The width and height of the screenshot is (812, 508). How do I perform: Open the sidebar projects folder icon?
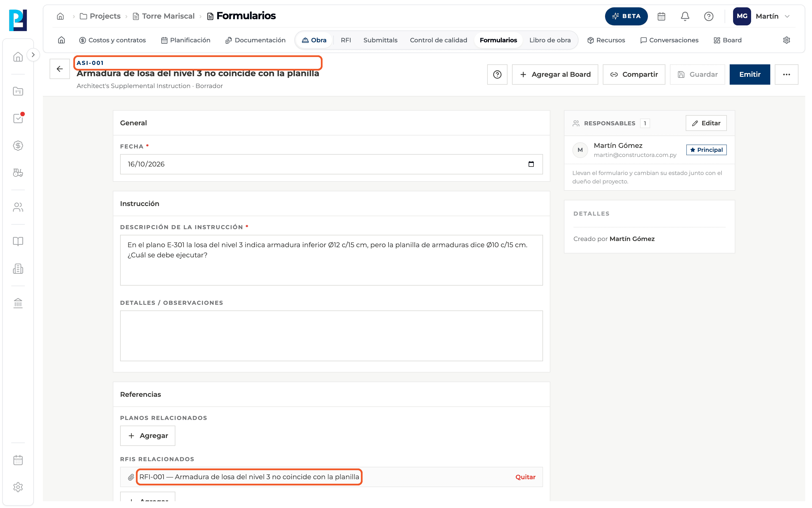18,91
